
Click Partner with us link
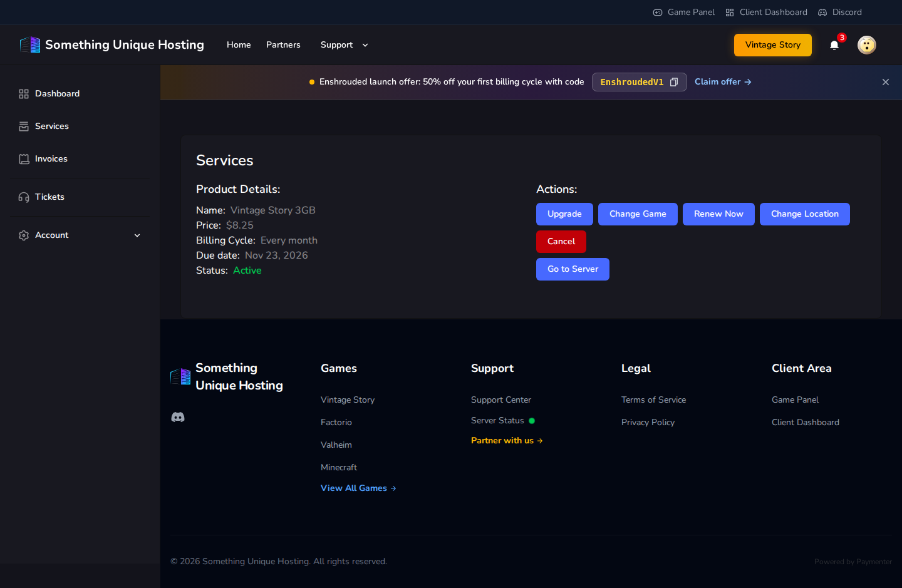[507, 441]
